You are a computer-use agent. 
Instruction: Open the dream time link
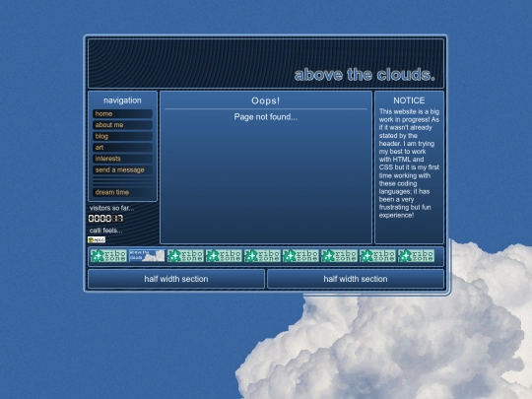[x=122, y=192]
